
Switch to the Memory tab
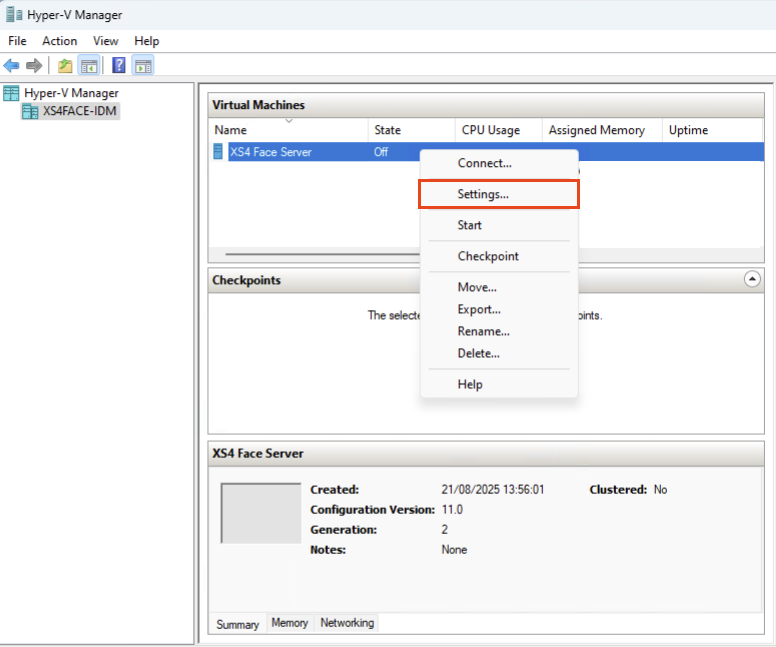pyautogui.click(x=290, y=623)
